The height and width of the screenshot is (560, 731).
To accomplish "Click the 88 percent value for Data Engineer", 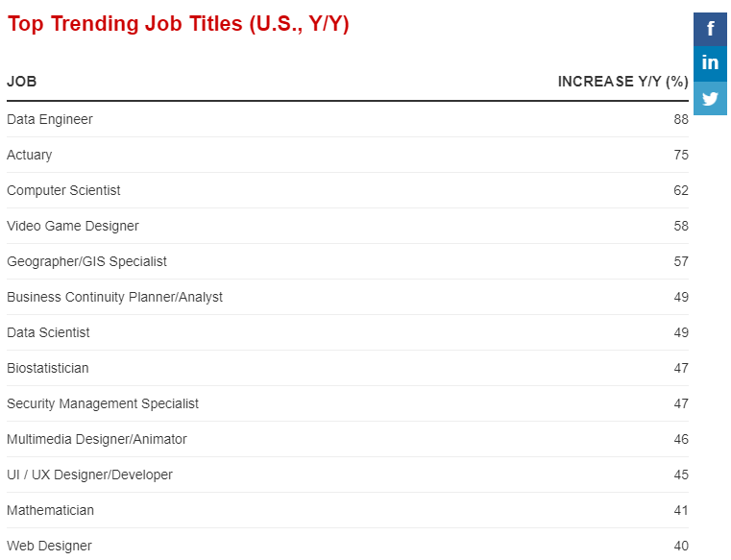I will (x=681, y=119).
